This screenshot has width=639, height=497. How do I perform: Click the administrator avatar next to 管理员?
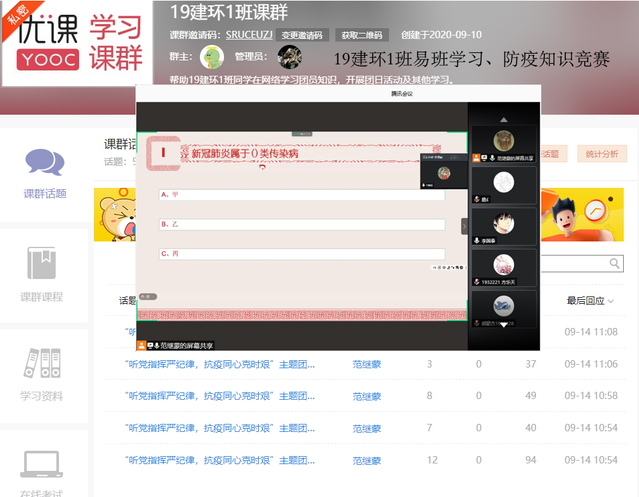coord(289,57)
